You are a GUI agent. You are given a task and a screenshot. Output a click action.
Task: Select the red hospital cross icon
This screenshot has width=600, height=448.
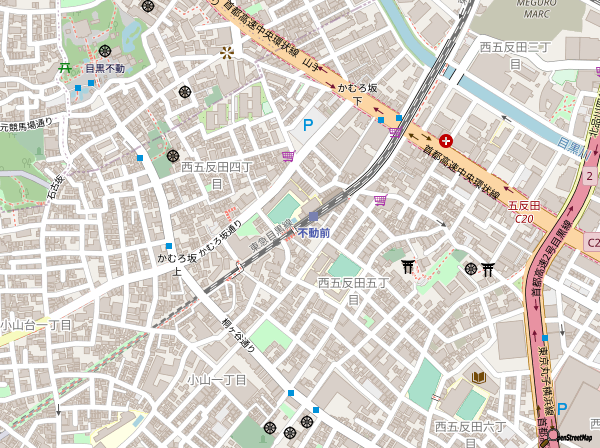(x=446, y=141)
